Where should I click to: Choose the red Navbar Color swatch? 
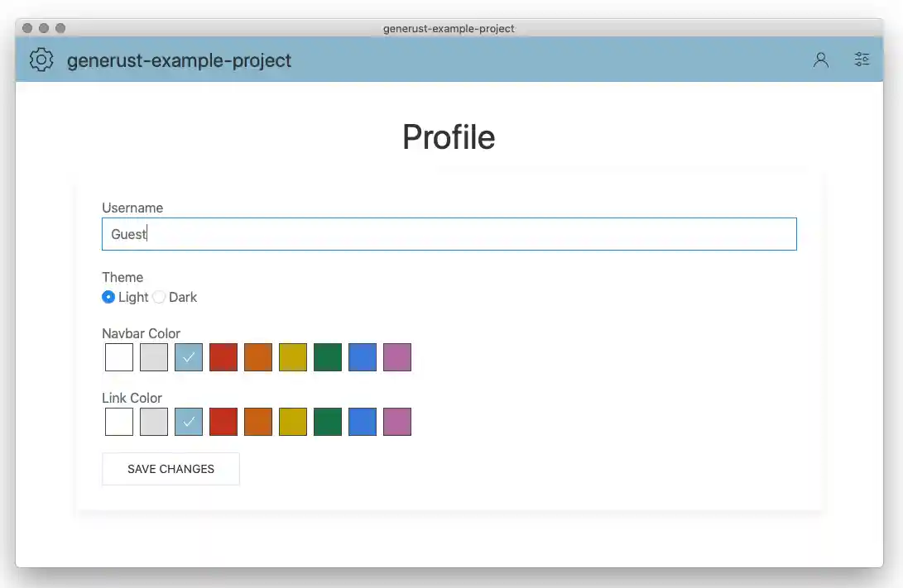tap(223, 357)
